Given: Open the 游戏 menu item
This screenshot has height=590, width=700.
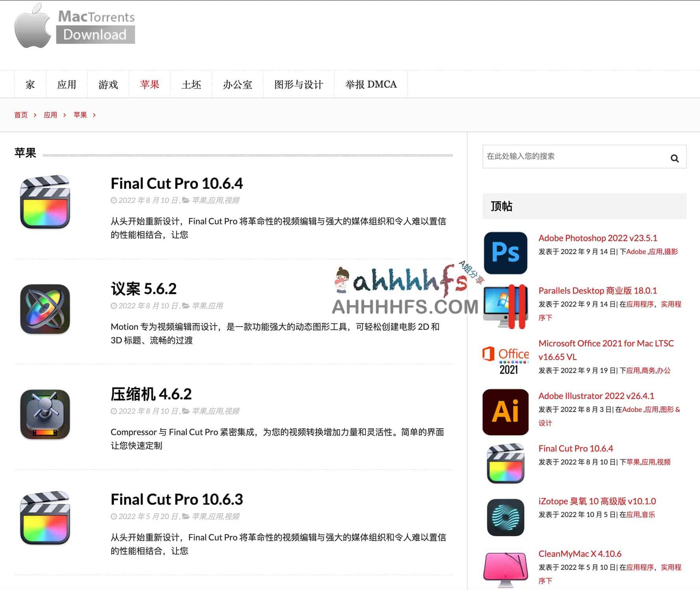Looking at the screenshot, I should pyautogui.click(x=108, y=85).
